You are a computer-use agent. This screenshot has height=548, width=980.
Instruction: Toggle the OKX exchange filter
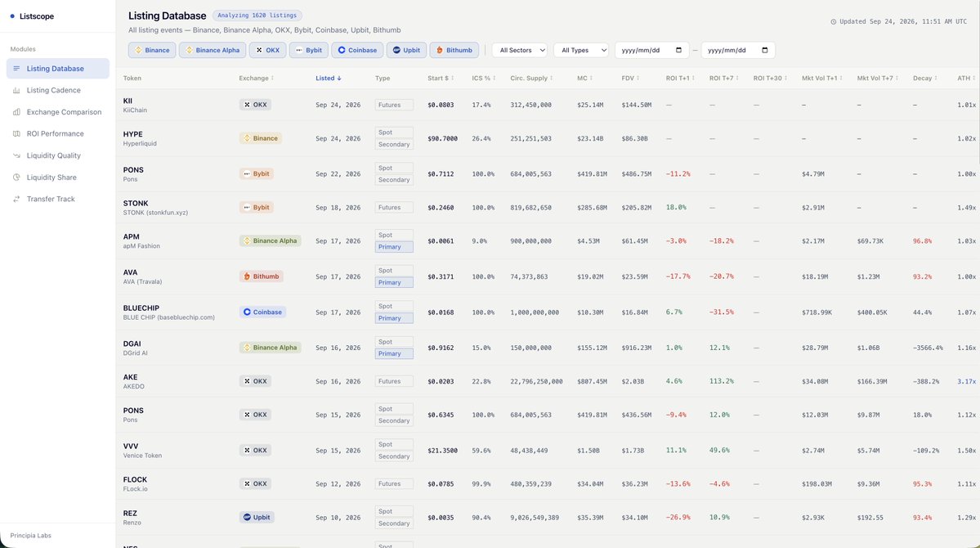267,50
